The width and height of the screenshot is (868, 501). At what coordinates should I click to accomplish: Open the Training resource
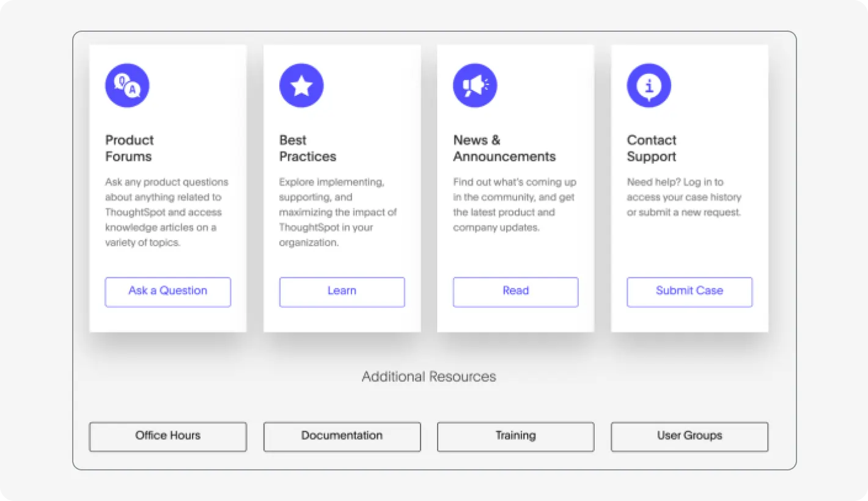coord(515,436)
